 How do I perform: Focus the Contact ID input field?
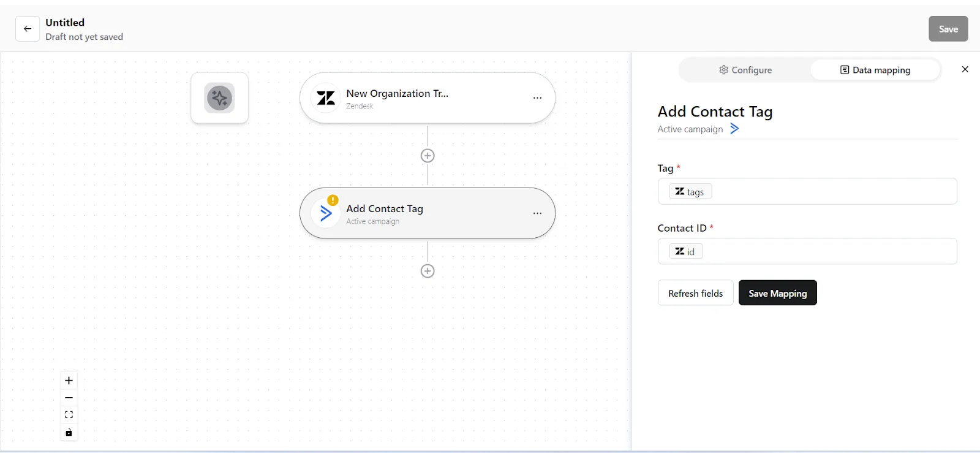point(807,251)
